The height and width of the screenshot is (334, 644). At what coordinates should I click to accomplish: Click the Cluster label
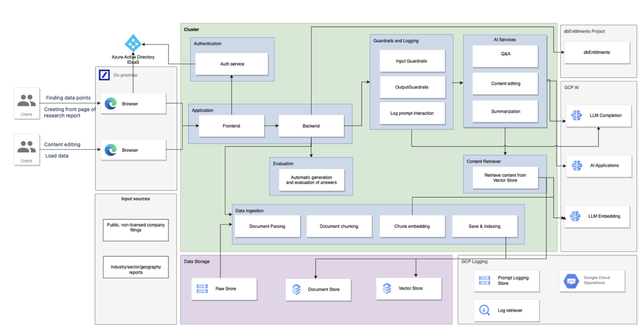click(191, 29)
